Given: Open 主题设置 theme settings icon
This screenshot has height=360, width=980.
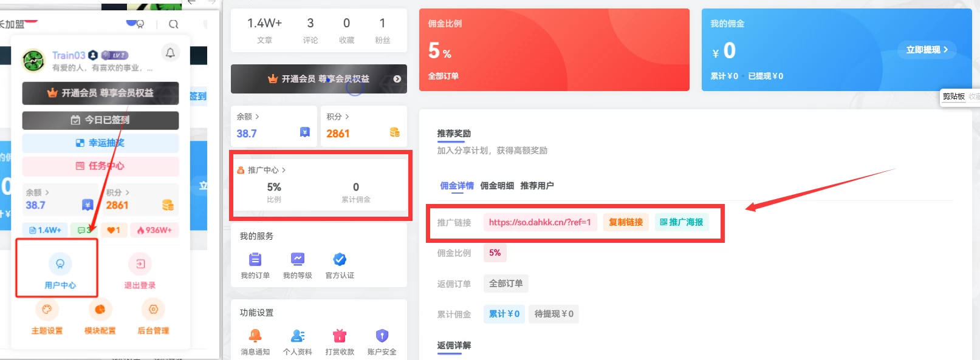Looking at the screenshot, I should tap(47, 310).
